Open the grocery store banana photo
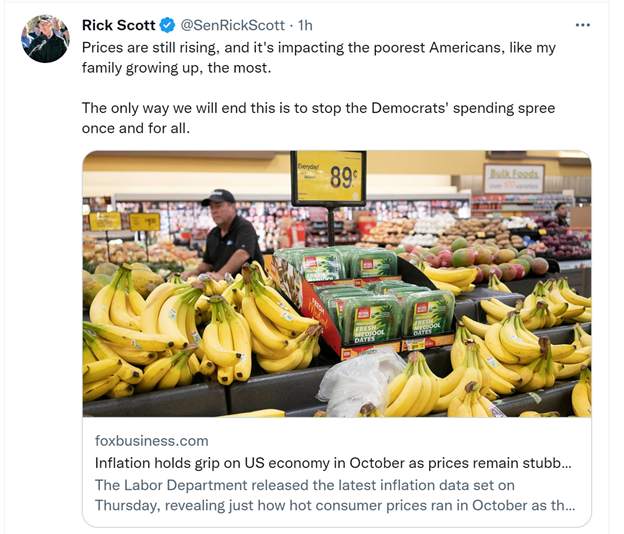624x534 pixels. coord(337,284)
